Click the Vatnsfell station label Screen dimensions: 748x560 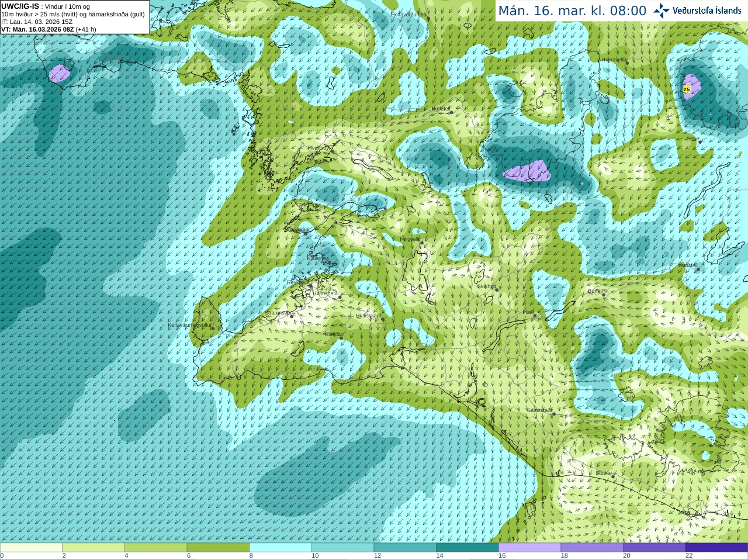click(x=688, y=265)
